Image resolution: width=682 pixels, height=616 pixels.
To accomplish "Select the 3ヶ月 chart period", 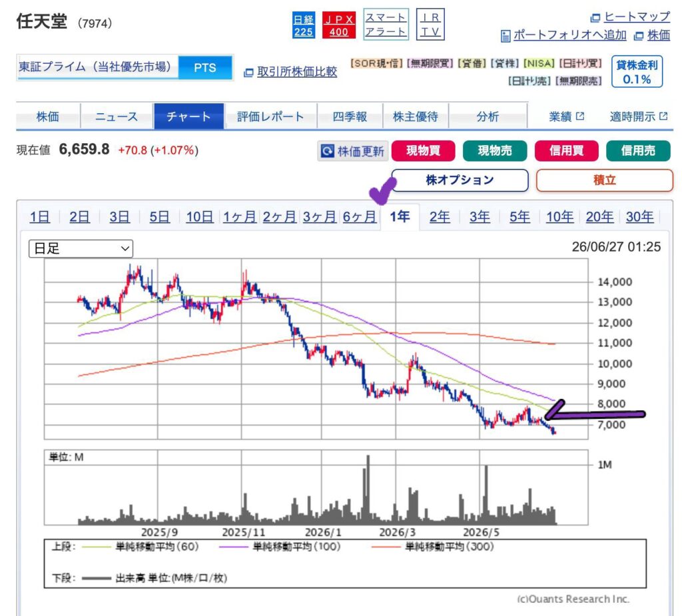I will pos(320,216).
